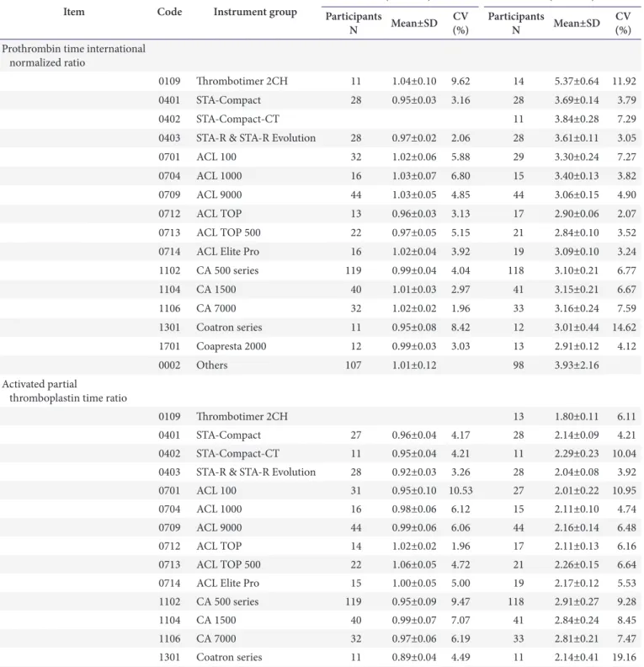Viewport: 644px width, 667px height.
Task: Select the CV value '8.42'
Action: coord(460,327)
